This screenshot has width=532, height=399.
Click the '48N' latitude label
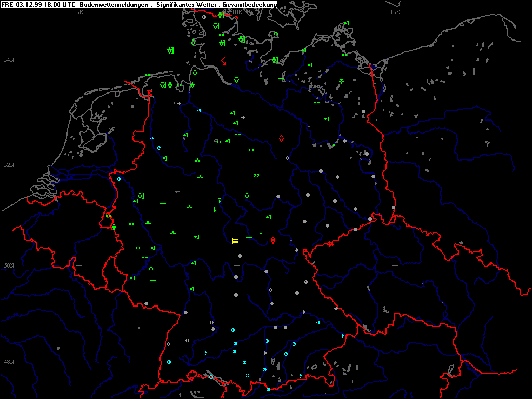9,362
